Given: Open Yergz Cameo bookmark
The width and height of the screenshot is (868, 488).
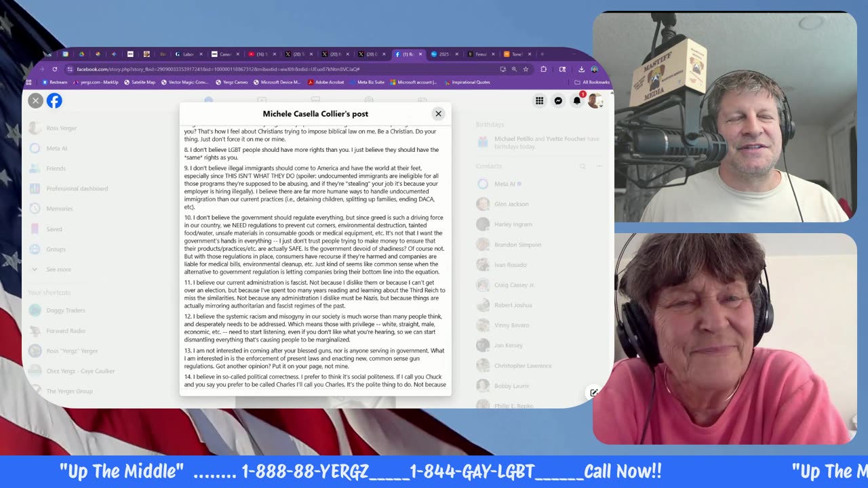Looking at the screenshot, I should [x=232, y=82].
